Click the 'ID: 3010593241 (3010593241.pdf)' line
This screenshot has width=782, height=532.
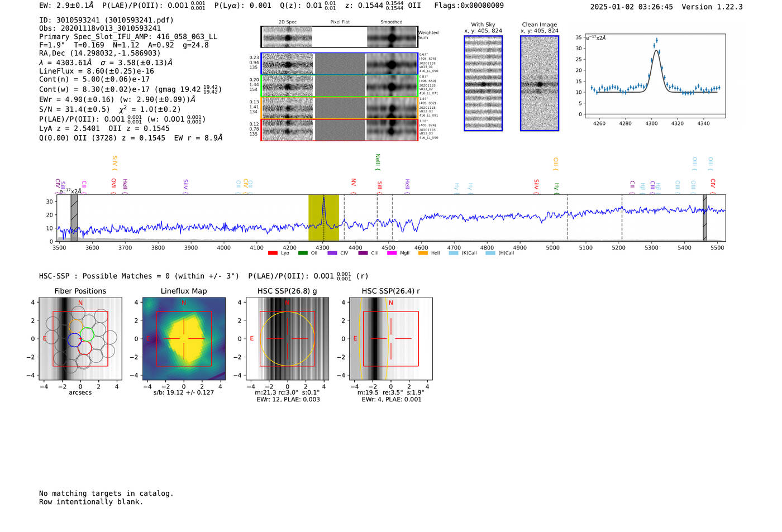click(106, 20)
